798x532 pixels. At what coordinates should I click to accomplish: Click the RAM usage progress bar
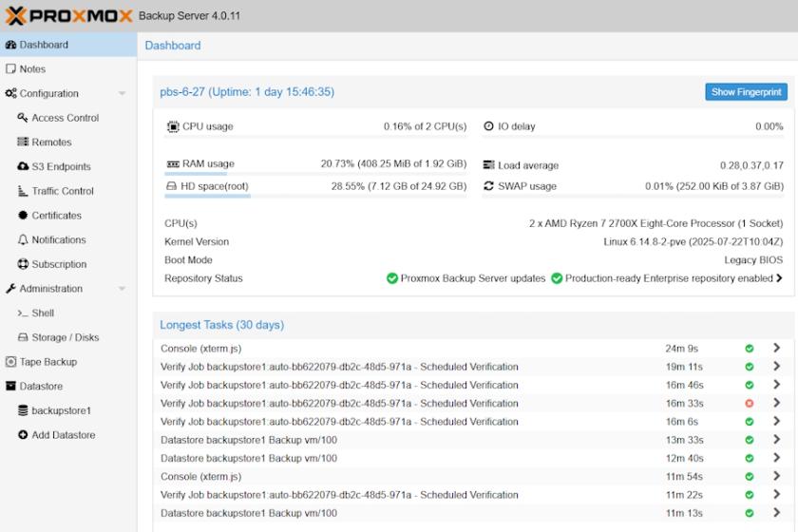click(x=315, y=174)
